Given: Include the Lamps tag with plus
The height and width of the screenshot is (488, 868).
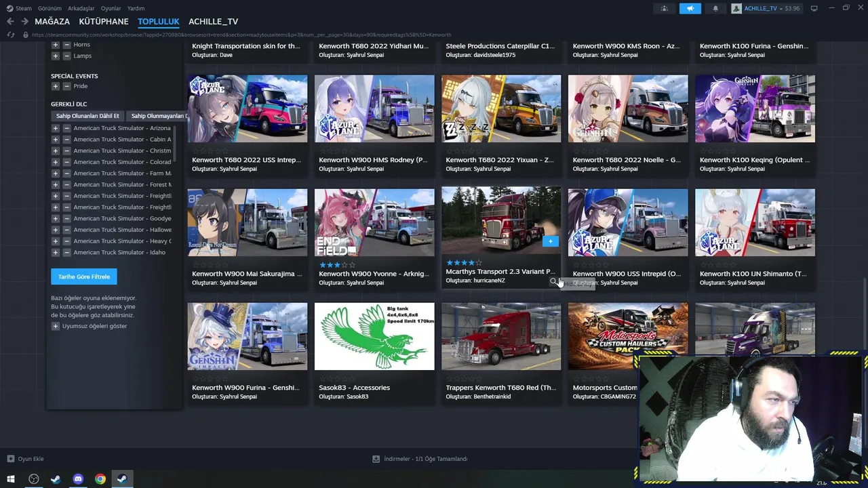Looking at the screenshot, I should 56,56.
